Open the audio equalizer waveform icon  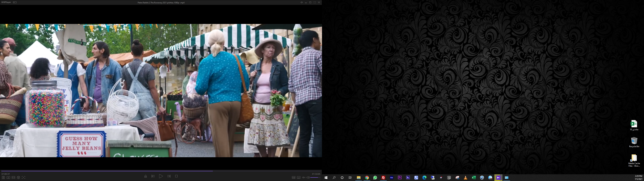[x=304, y=177]
